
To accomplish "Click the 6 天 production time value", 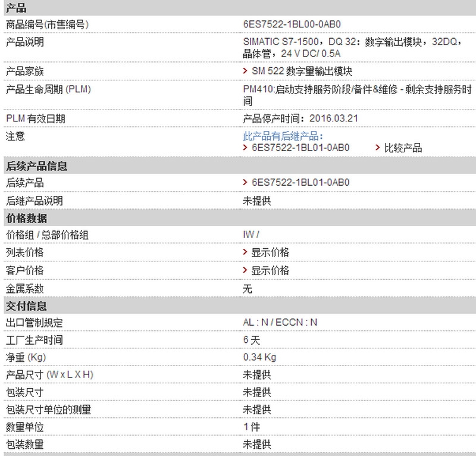I will [x=252, y=340].
